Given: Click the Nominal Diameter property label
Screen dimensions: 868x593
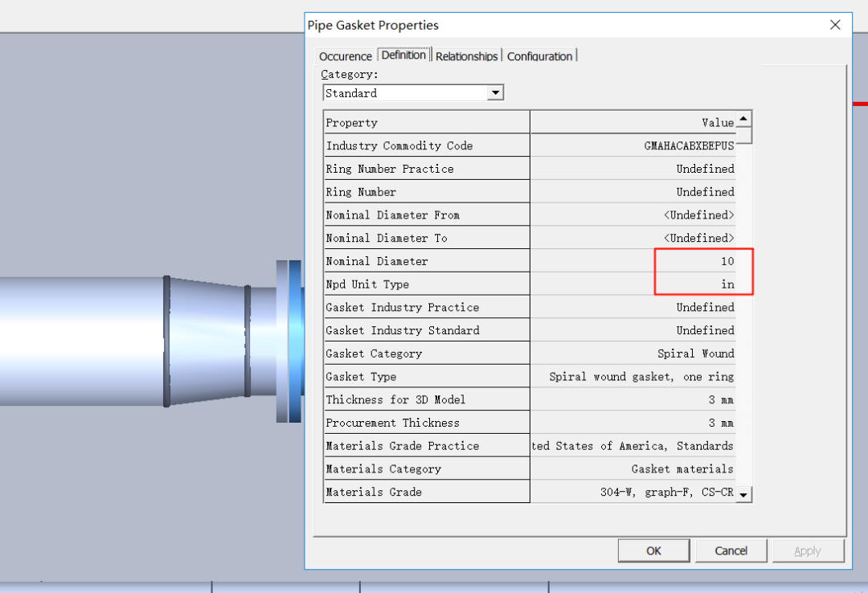Looking at the screenshot, I should click(377, 261).
